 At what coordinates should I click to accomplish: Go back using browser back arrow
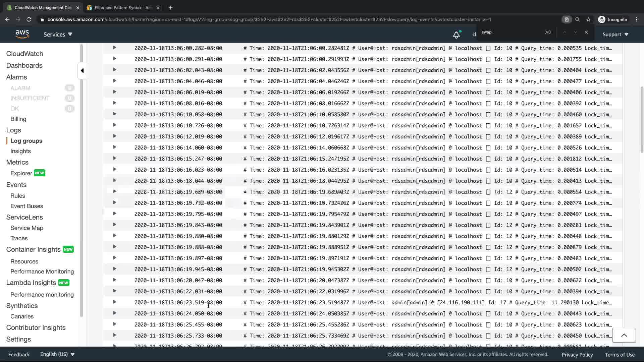point(7,19)
